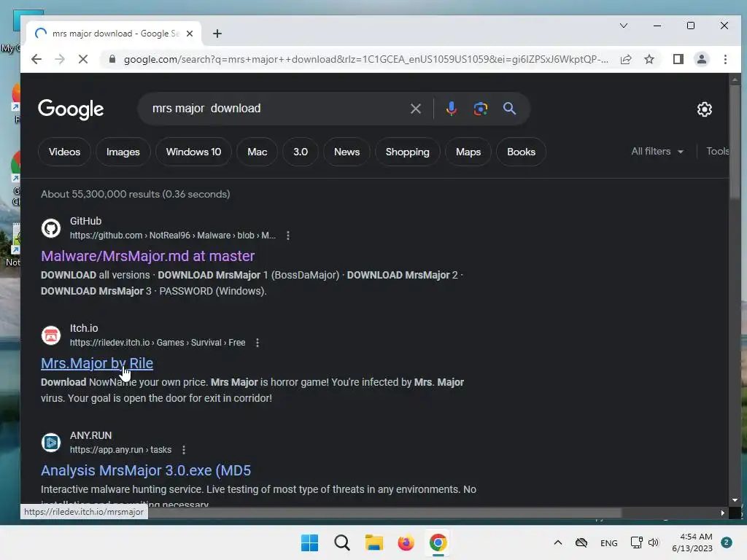Click the Chrome address bar URL
This screenshot has width=747, height=560.
[366, 59]
